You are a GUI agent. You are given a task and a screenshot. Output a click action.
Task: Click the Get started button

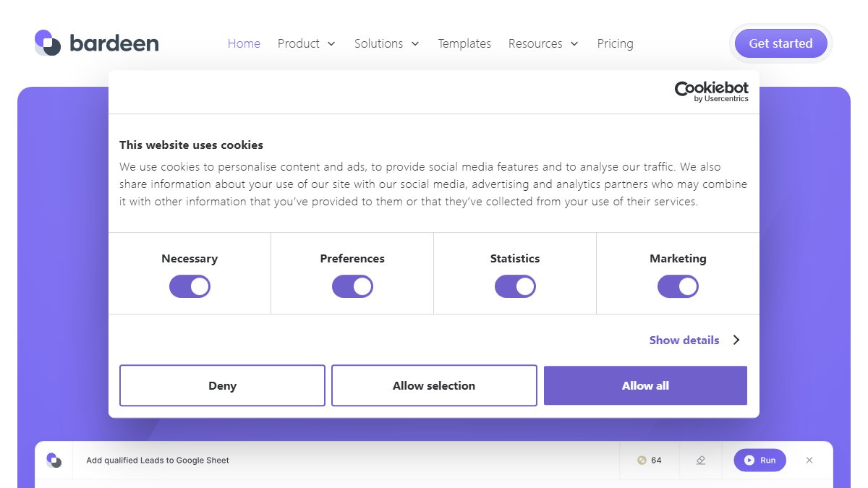[781, 43]
